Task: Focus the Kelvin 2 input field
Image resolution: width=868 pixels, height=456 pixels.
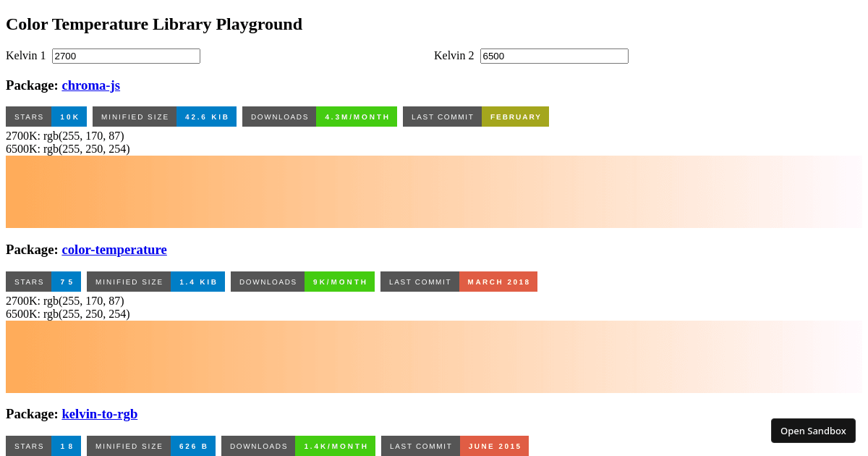Action: 554,56
